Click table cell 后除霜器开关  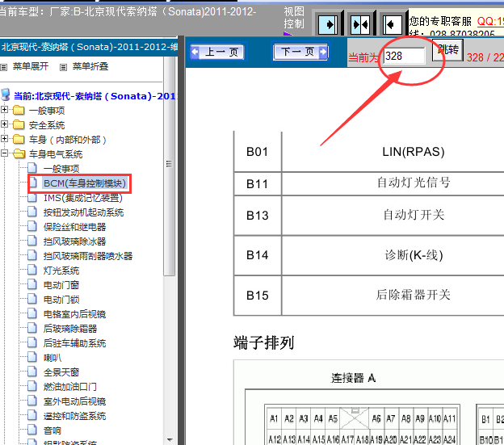414,295
